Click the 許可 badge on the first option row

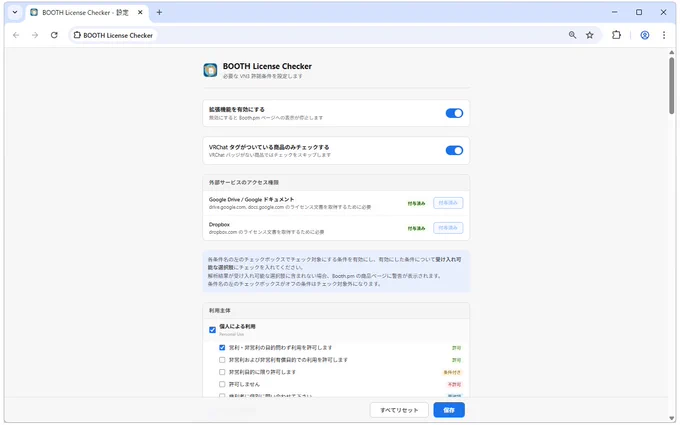coord(457,348)
